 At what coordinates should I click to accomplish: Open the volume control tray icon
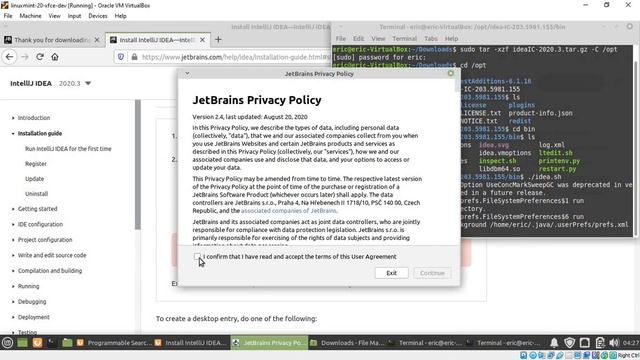pos(614,343)
